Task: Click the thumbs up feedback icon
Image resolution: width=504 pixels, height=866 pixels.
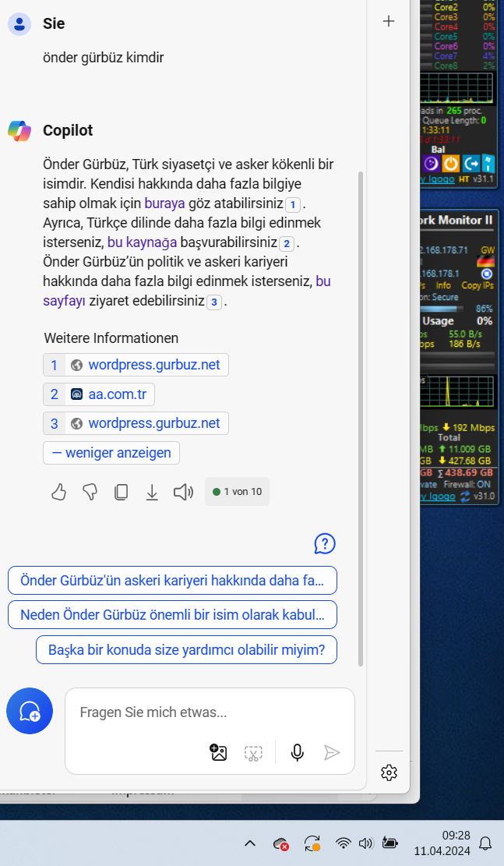Action: [58, 492]
